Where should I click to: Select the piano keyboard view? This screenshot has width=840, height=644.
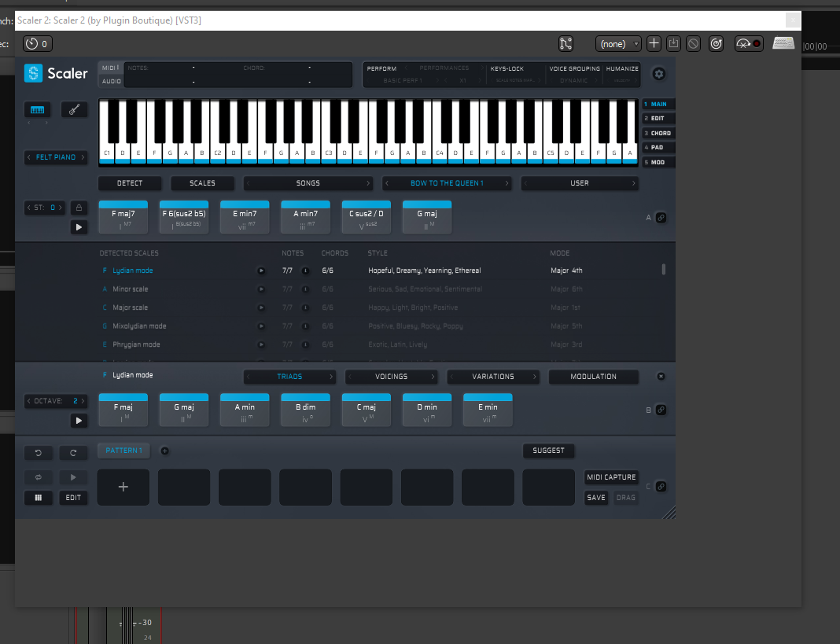(x=36, y=109)
